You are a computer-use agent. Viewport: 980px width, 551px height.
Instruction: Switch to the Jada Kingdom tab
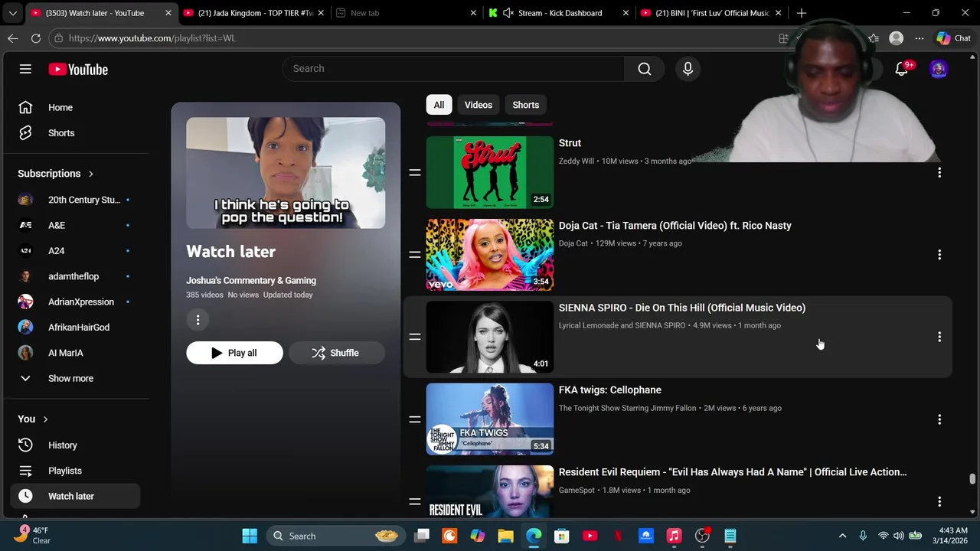click(256, 13)
